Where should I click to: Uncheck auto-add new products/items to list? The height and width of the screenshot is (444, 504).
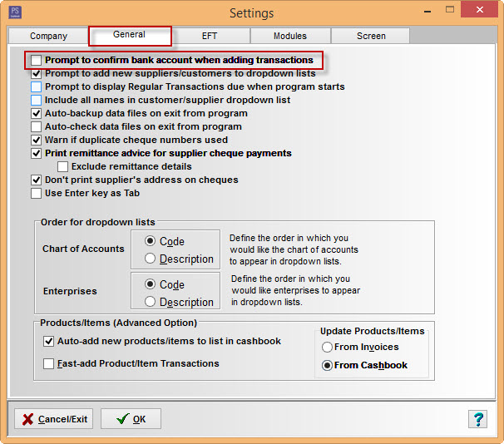pyautogui.click(x=48, y=341)
